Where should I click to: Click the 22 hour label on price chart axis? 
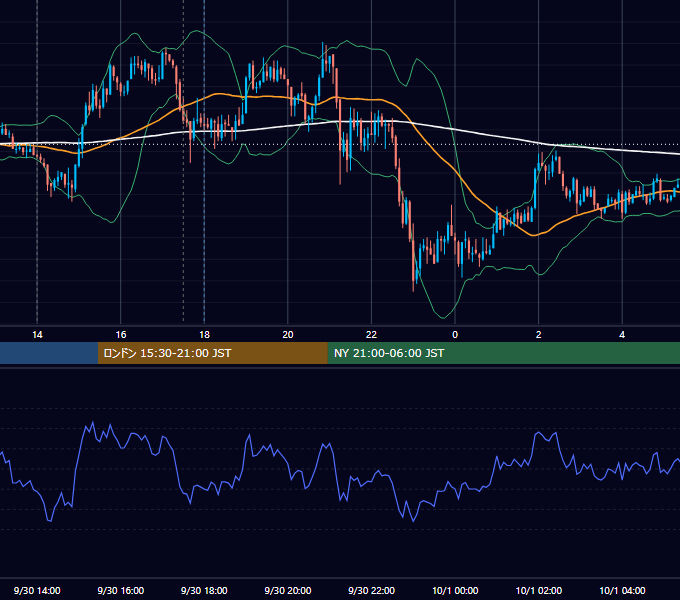371,335
